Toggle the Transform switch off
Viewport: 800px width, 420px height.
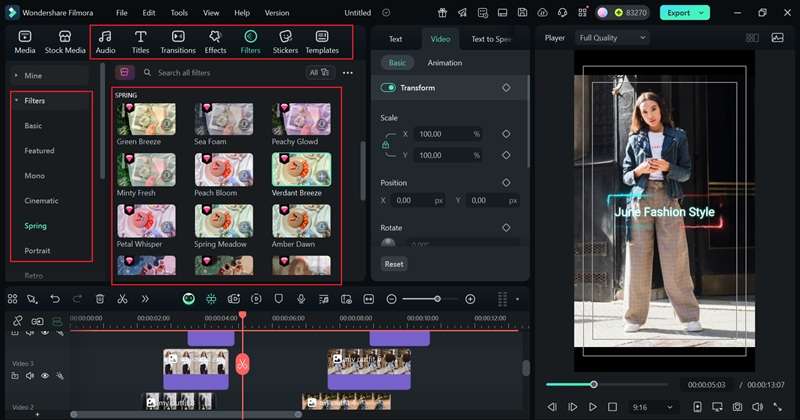pyautogui.click(x=388, y=88)
